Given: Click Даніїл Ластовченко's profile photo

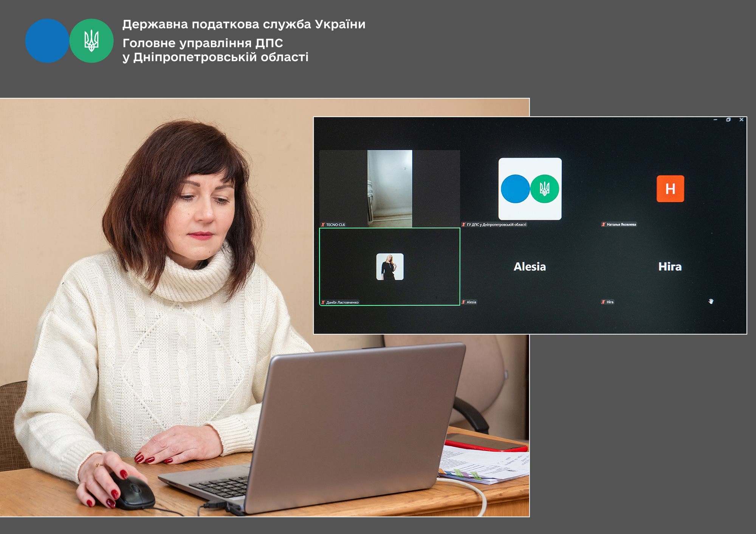Looking at the screenshot, I should click(x=390, y=267).
